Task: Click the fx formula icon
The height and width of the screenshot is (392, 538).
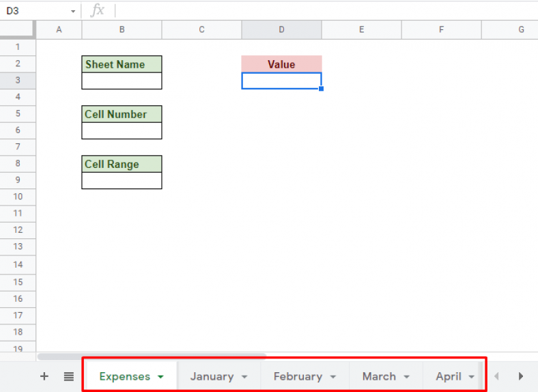Action: (x=98, y=10)
